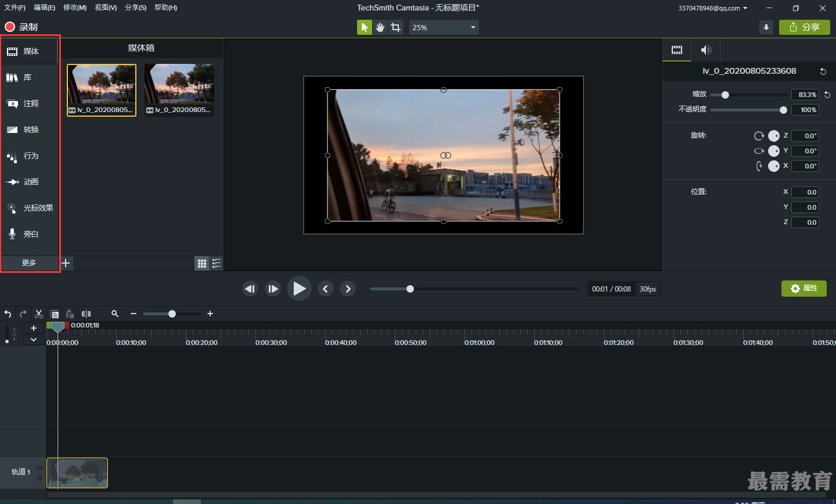Reset the scale value with revert icon
Image resolution: width=836 pixels, height=504 pixels.
pos(827,95)
